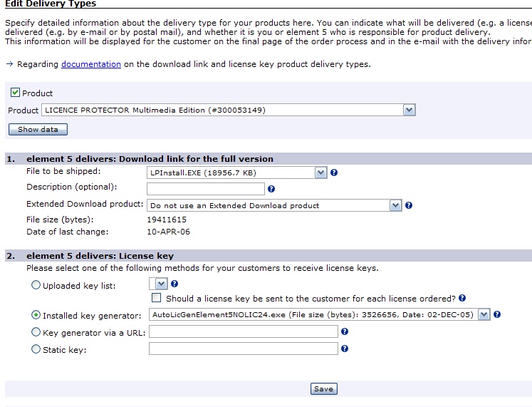Expand the Installed key generator dropdown

point(484,314)
